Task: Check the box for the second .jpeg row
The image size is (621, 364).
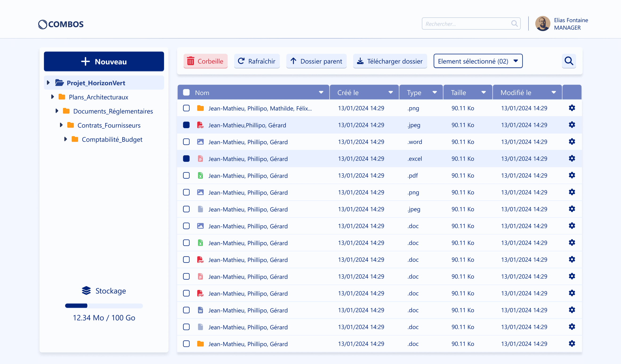Action: pyautogui.click(x=186, y=209)
